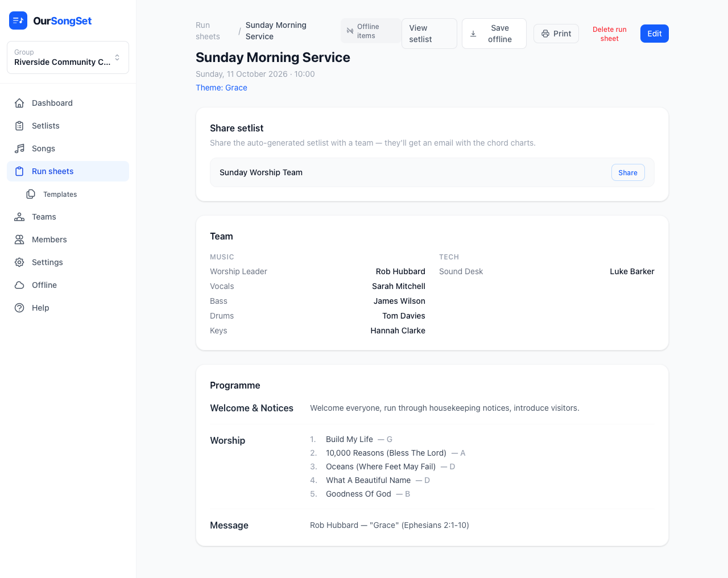Click Delete run sheet
This screenshot has width=728, height=578.
[610, 34]
